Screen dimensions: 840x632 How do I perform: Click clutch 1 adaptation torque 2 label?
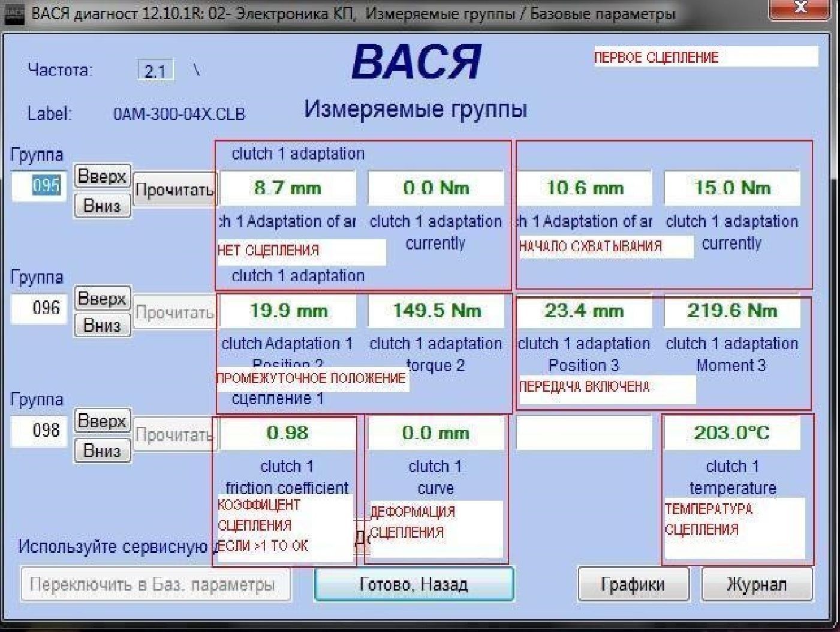pyautogui.click(x=436, y=354)
